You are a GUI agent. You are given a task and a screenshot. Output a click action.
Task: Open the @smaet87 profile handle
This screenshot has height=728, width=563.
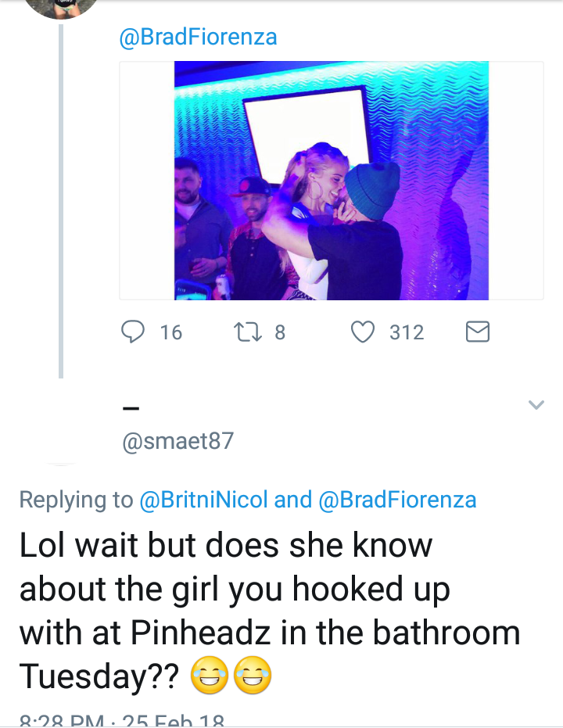[178, 441]
